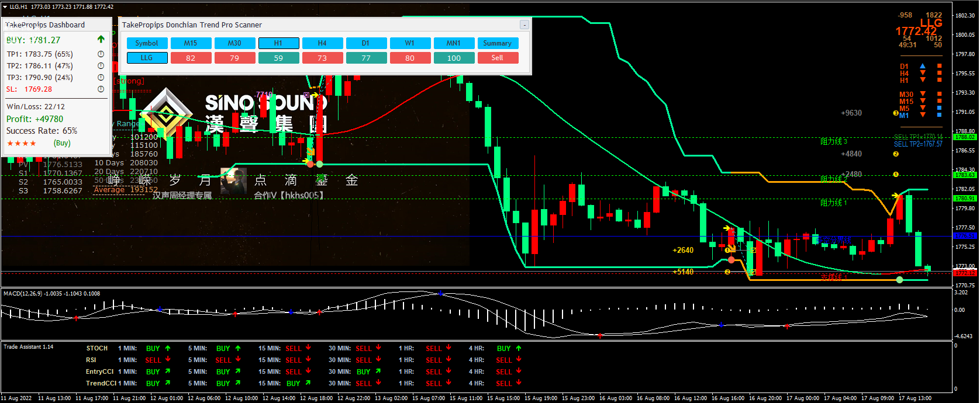Click the red M30 value 79 cell
The image size is (980, 403).
coord(234,58)
